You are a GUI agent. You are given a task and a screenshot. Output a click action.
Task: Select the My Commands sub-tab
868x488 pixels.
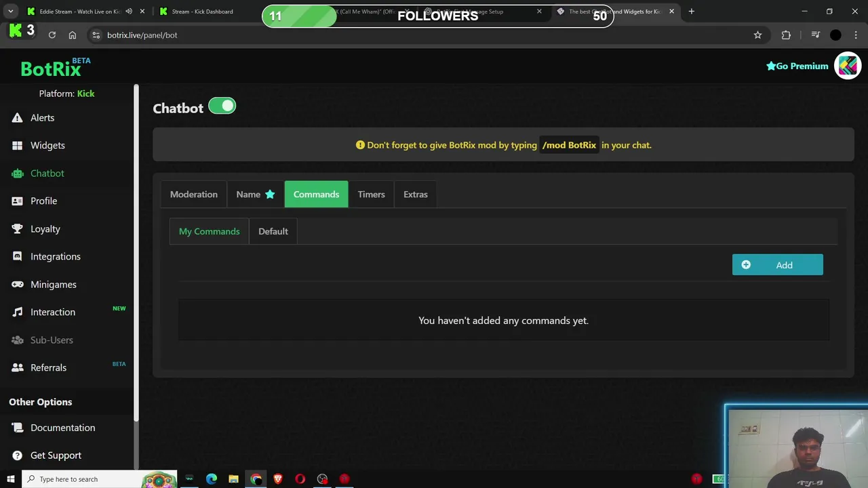click(209, 231)
